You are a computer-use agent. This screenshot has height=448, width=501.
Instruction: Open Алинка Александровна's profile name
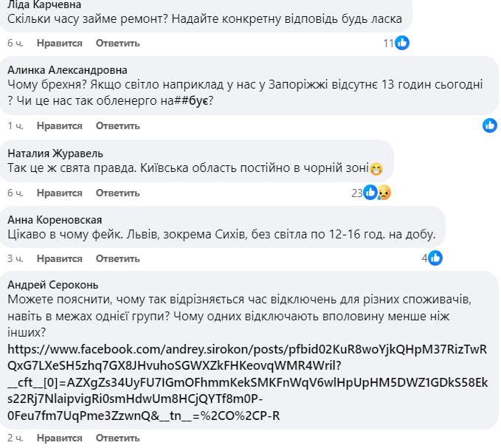tap(67, 70)
